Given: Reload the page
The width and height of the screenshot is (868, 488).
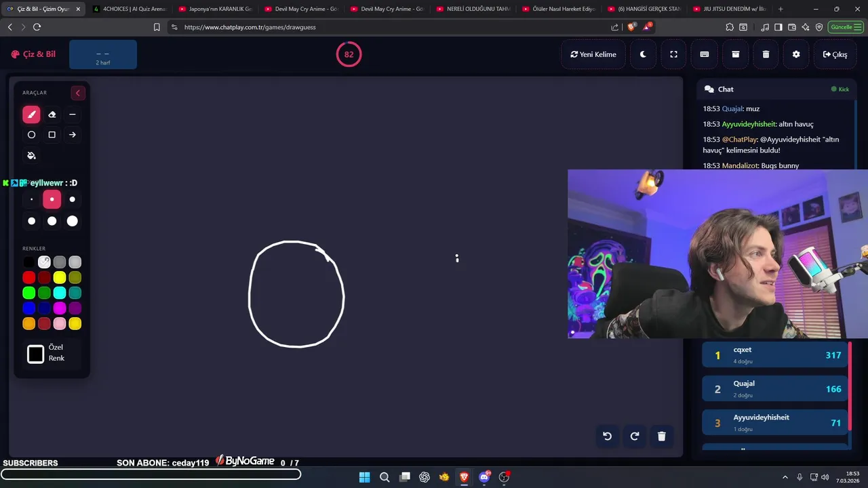Looking at the screenshot, I should 37,27.
